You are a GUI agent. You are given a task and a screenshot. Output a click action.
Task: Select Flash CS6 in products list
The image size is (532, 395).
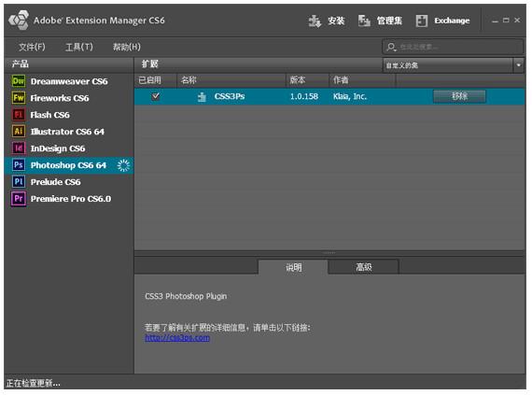[x=69, y=115]
